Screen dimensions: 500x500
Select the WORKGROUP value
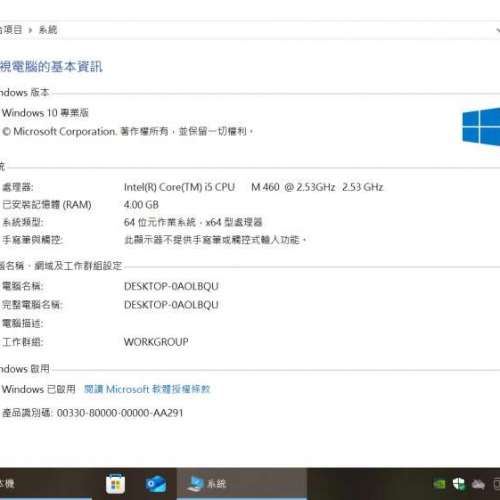[x=156, y=342]
